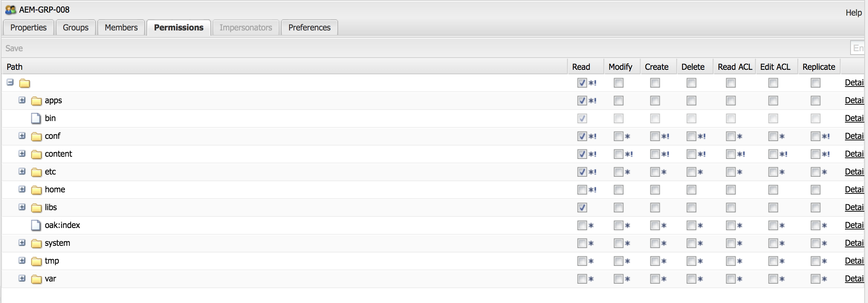Viewport: 868px width, 303px height.
Task: Click the AEM-GRP-008 group icon
Action: (x=10, y=10)
